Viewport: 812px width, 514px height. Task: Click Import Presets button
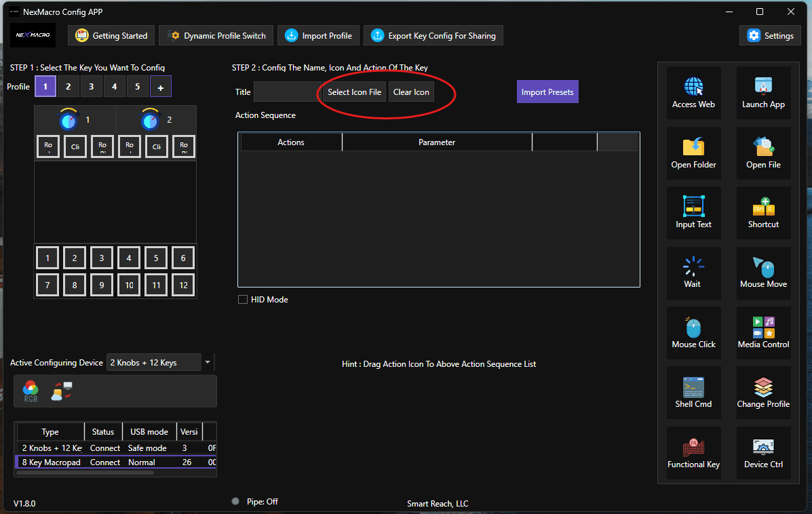click(547, 92)
